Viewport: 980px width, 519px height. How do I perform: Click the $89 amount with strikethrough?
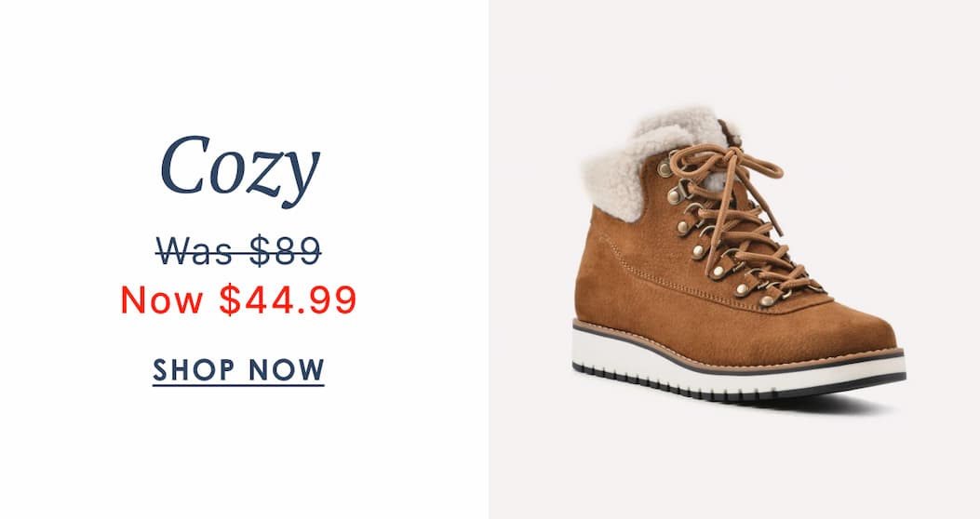(285, 251)
